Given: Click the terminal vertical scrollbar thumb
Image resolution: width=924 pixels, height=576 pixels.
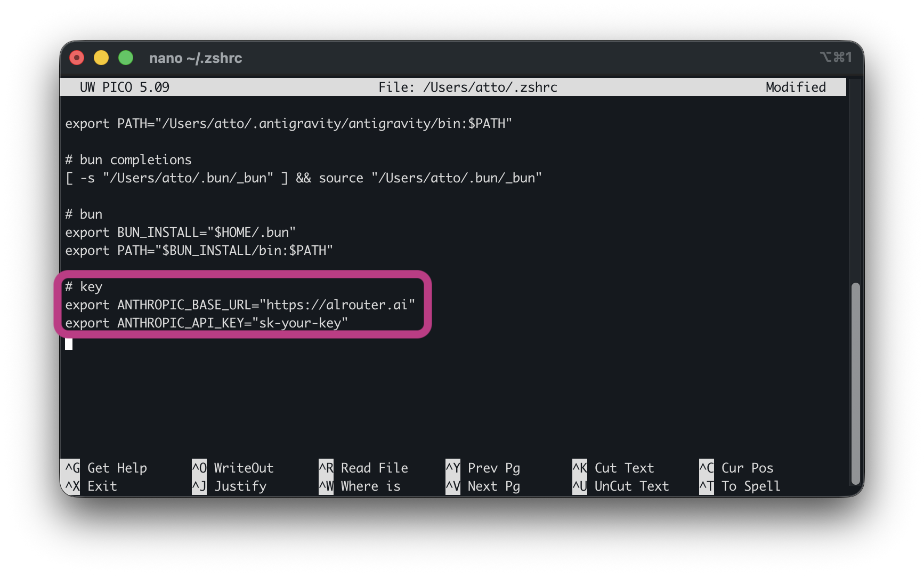Looking at the screenshot, I should [x=856, y=383].
